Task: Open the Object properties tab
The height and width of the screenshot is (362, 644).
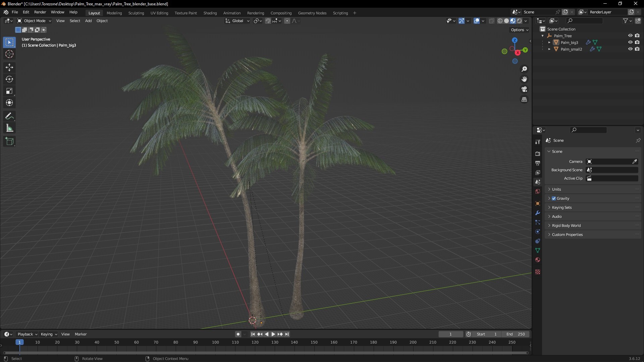Action: click(x=538, y=203)
